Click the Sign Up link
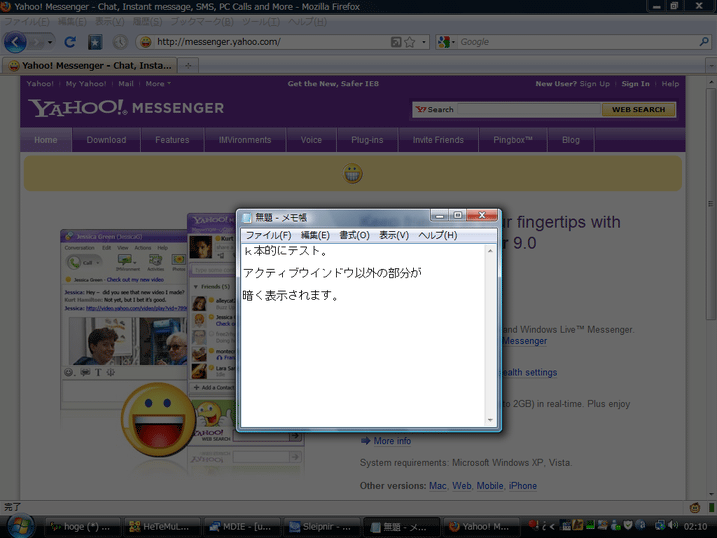Image resolution: width=717 pixels, height=538 pixels. [594, 84]
